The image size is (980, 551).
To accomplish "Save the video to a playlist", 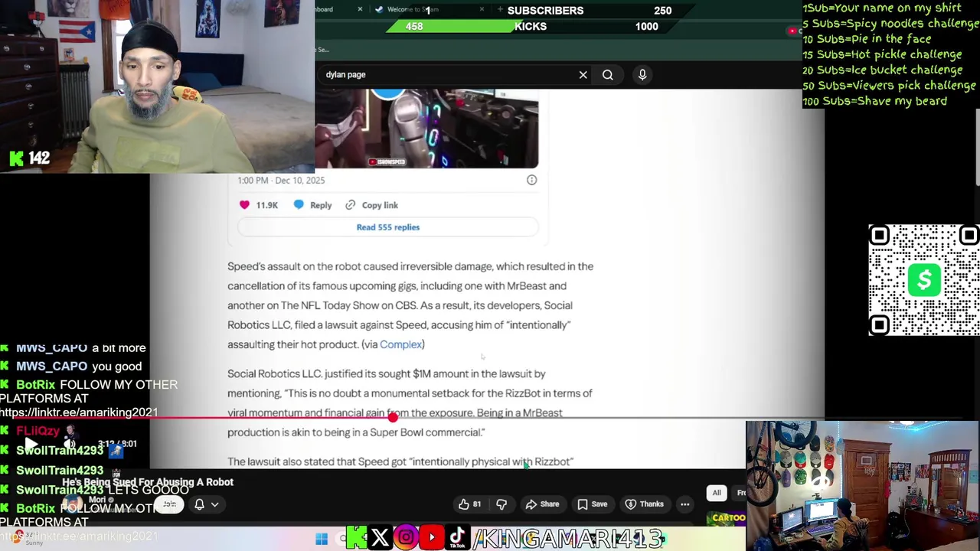I will (593, 504).
